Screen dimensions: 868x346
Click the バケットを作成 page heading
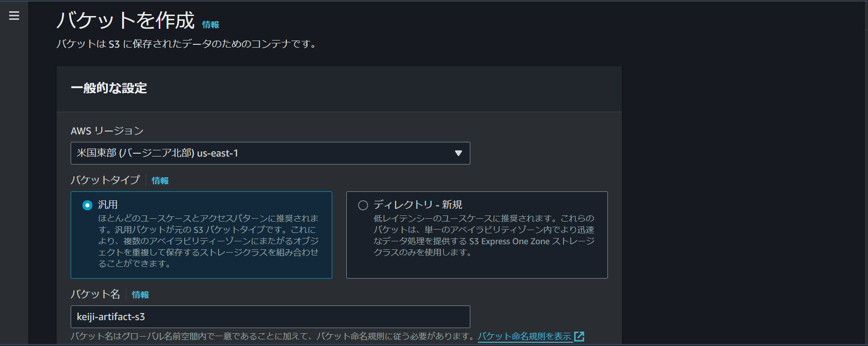[125, 20]
